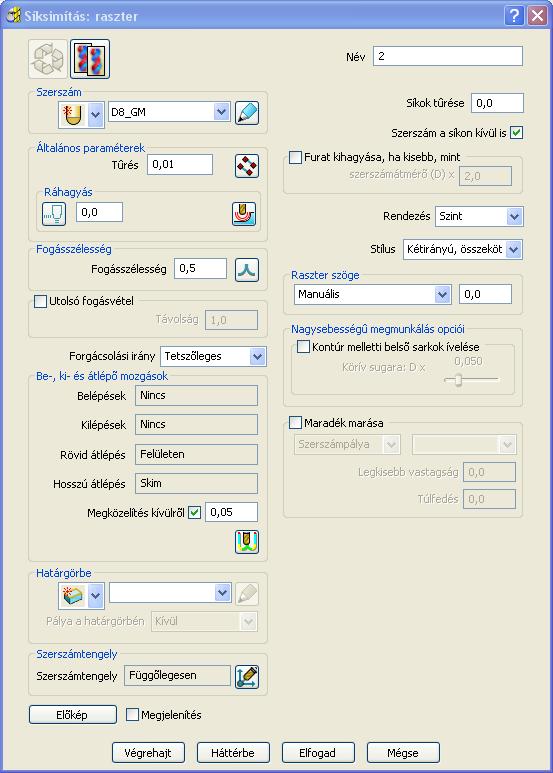Click the Síkok tűrése input field
Viewport: 553px width, 773px height.
(x=497, y=103)
